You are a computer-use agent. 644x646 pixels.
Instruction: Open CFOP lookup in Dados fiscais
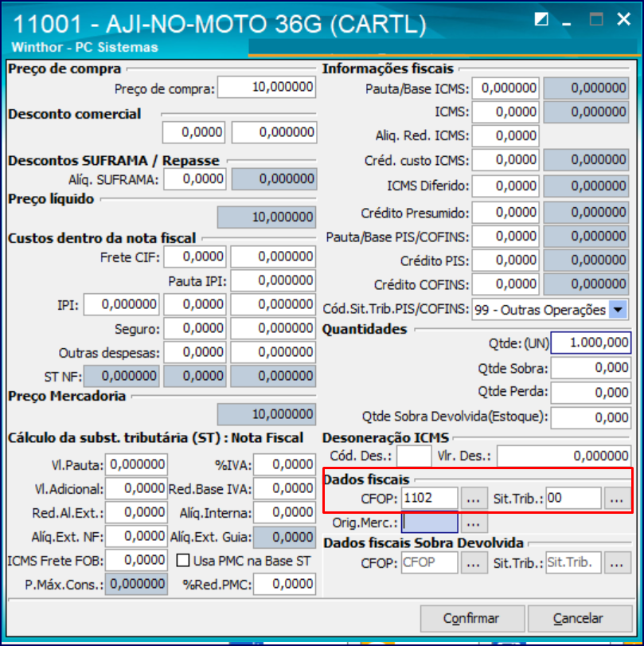tap(474, 499)
